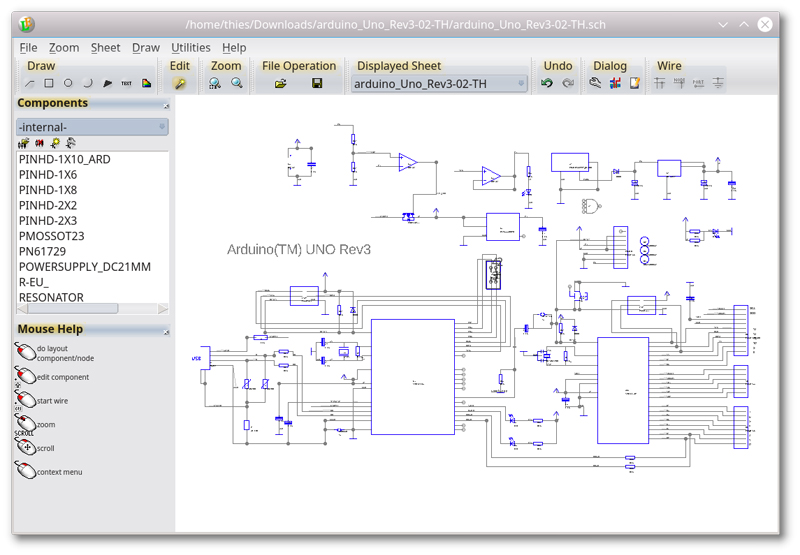Select the draw arc tool

87,83
